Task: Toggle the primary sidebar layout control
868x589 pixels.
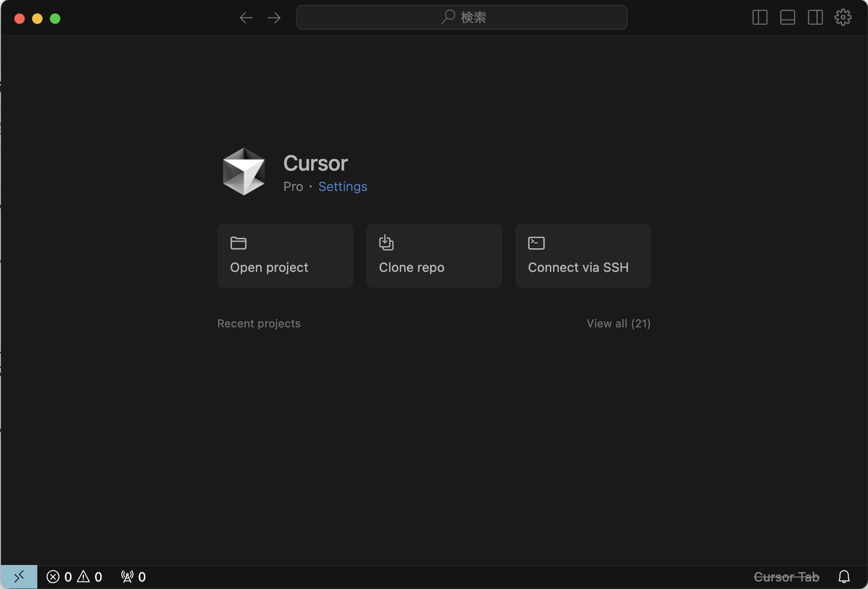Action: tap(760, 17)
